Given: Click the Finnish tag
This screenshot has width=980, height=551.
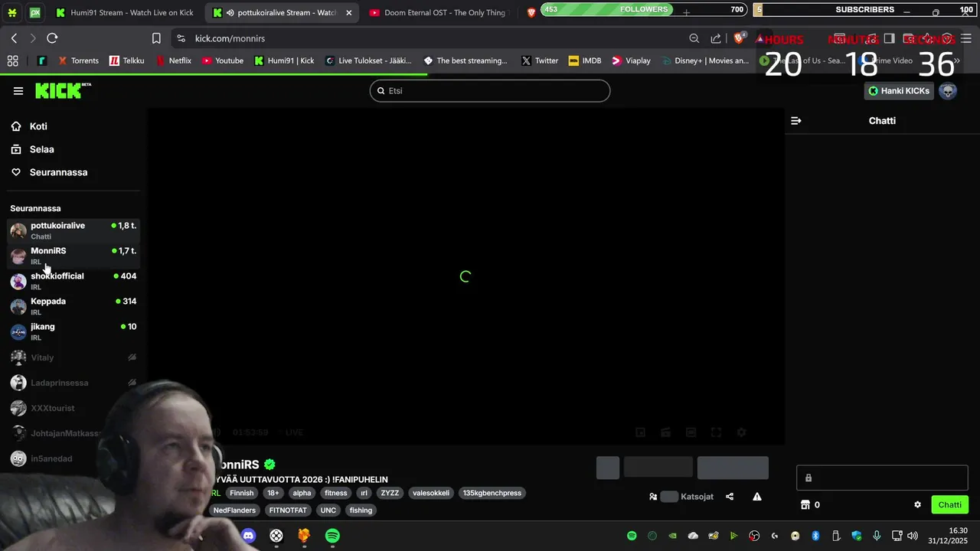Looking at the screenshot, I should coord(241,494).
